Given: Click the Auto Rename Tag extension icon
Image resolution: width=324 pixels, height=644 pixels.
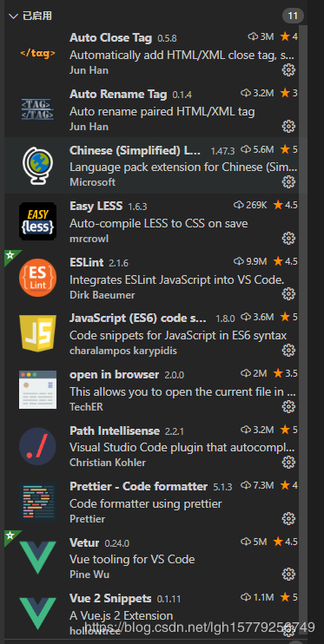Looking at the screenshot, I should click(x=37, y=109).
